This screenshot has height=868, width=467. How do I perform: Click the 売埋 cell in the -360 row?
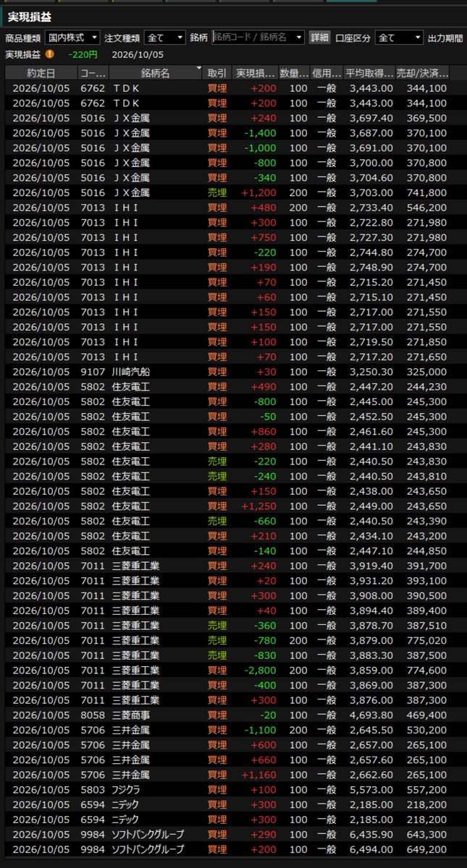click(x=217, y=625)
